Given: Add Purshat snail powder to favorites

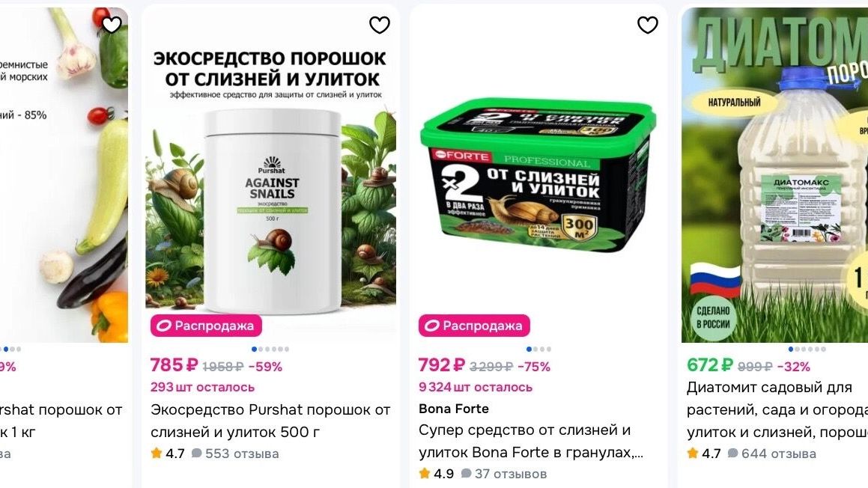Looking at the screenshot, I should [x=379, y=25].
